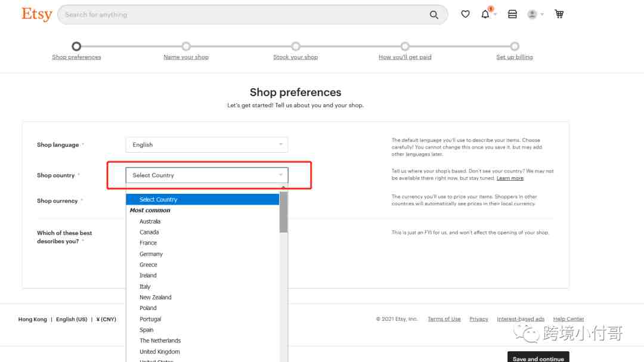Go to Name your shop step

186,57
